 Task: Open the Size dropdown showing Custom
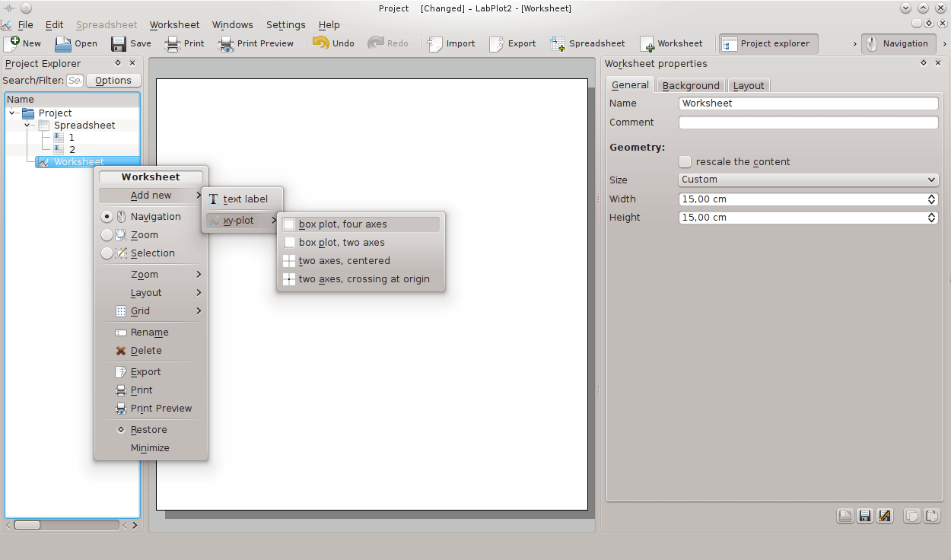pos(808,180)
